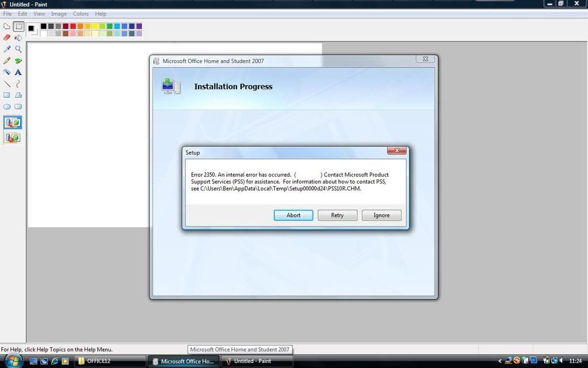Image resolution: width=588 pixels, height=368 pixels.
Task: Pick the Eraser tool in Paint
Action: tap(7, 37)
